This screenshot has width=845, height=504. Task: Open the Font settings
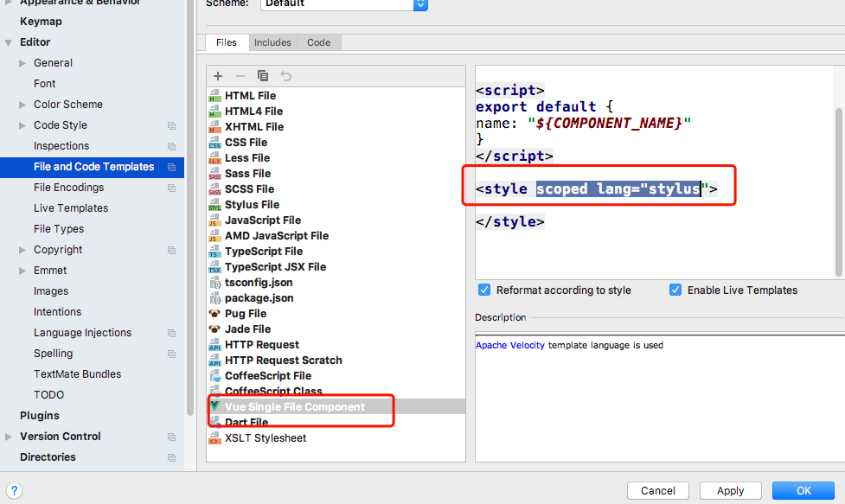[44, 84]
